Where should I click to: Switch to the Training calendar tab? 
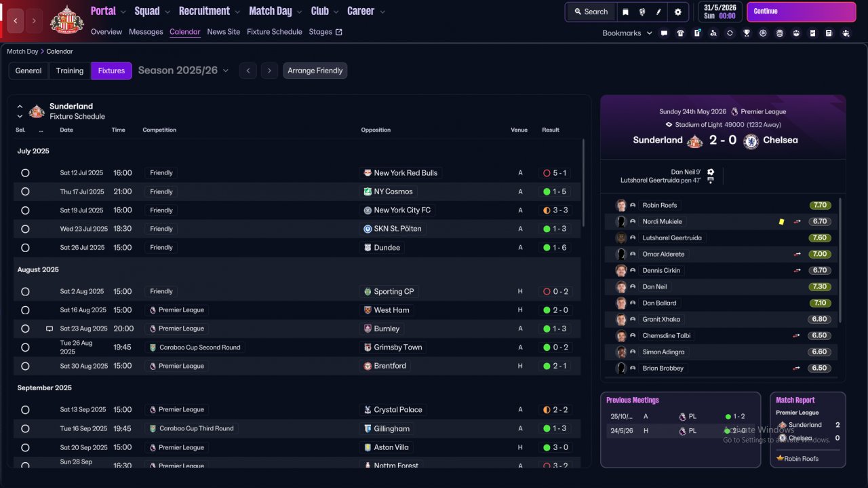point(70,71)
